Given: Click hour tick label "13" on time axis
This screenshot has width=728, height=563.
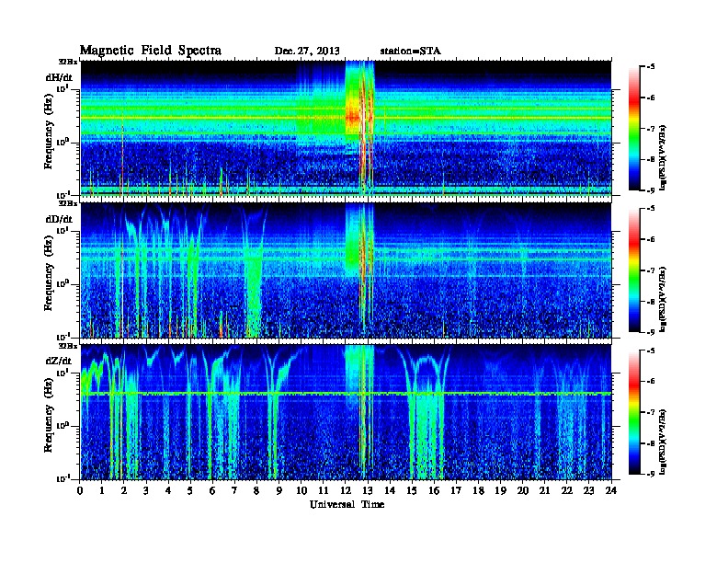Looking at the screenshot, I should point(368,490).
